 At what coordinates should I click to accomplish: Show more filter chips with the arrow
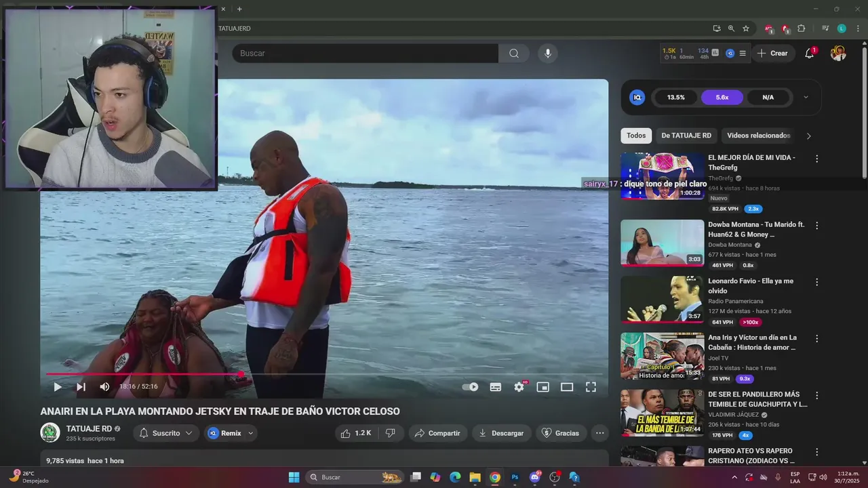point(808,136)
